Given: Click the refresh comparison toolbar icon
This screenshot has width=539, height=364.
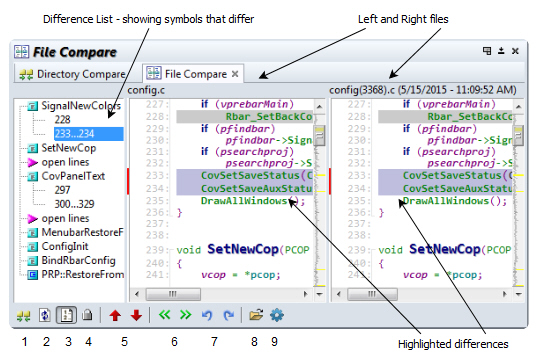Looking at the screenshot, I should tap(45, 315).
